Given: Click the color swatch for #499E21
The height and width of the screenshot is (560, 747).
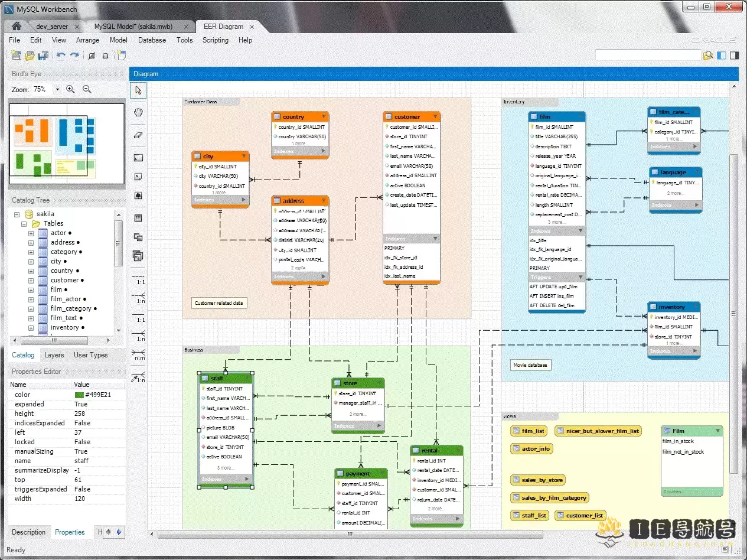Looking at the screenshot, I should 79,395.
